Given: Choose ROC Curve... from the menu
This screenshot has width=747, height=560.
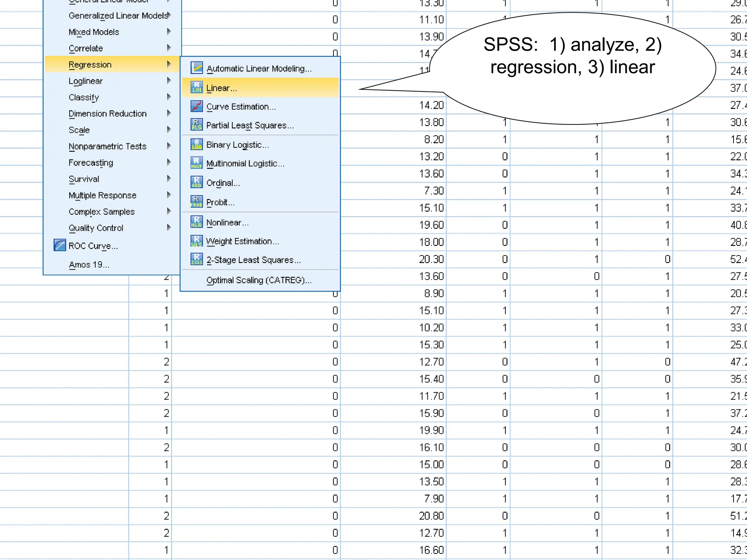Looking at the screenshot, I should (112, 246).
